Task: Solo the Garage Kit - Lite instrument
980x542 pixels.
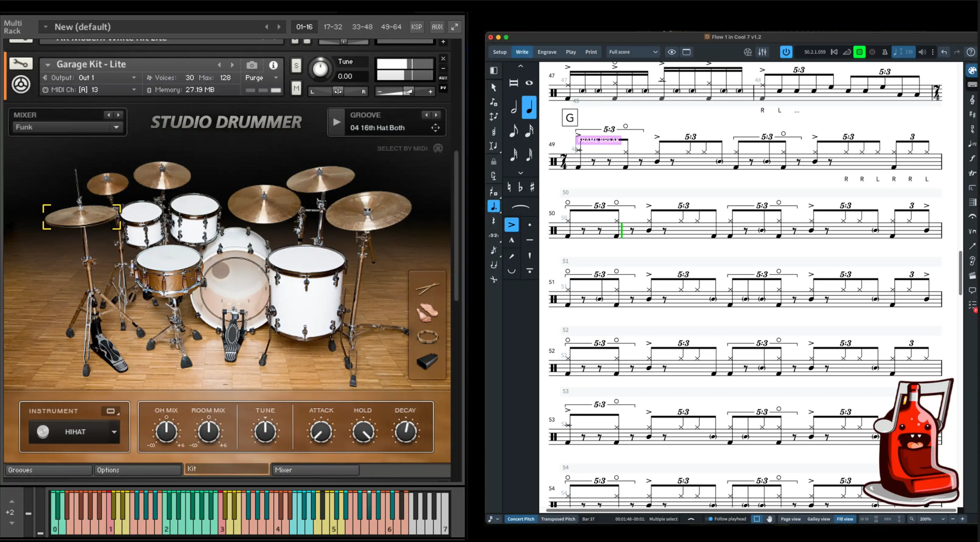Action: tap(296, 65)
